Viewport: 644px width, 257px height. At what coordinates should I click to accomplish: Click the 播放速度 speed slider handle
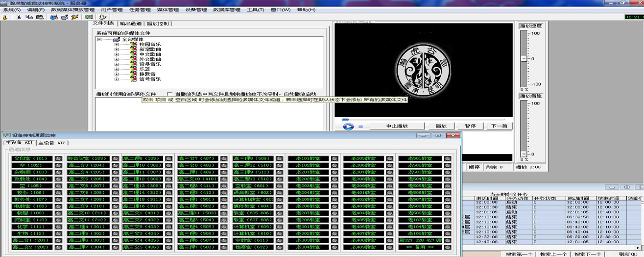524,58
